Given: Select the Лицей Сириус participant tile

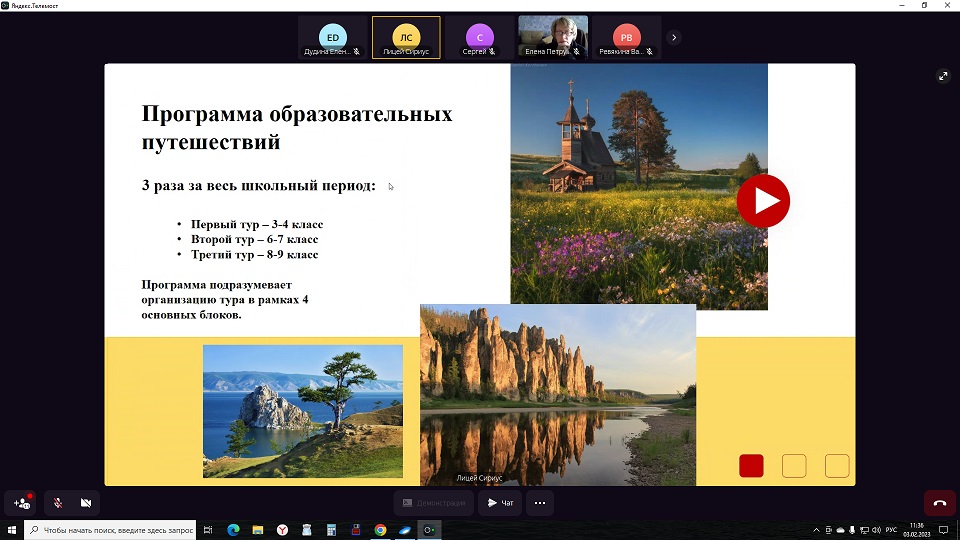Looking at the screenshot, I should (406, 38).
